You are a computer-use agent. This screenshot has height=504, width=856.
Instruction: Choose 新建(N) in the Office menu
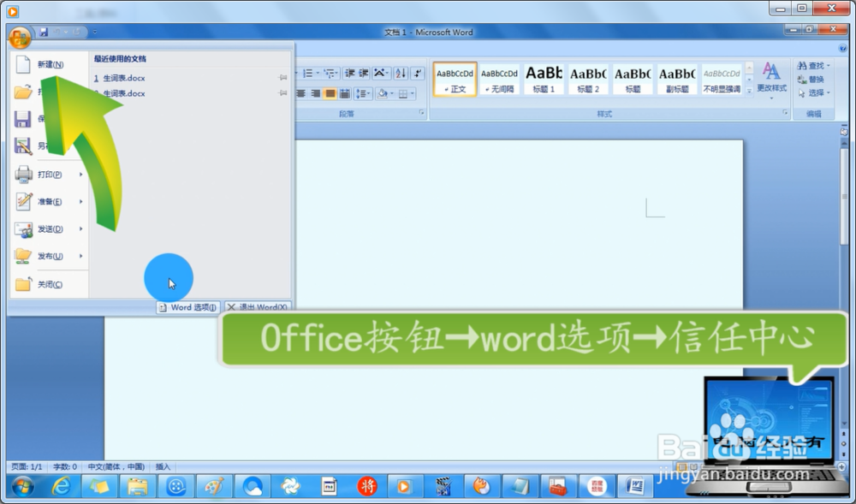click(x=51, y=64)
